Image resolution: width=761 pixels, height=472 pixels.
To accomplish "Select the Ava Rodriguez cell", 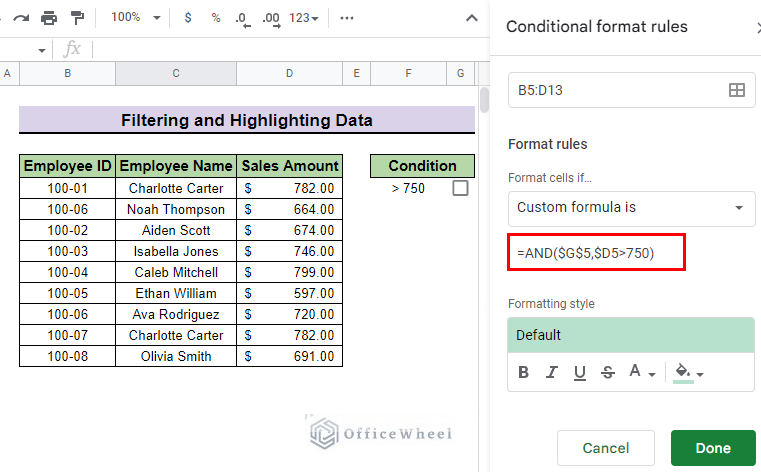I will click(176, 314).
